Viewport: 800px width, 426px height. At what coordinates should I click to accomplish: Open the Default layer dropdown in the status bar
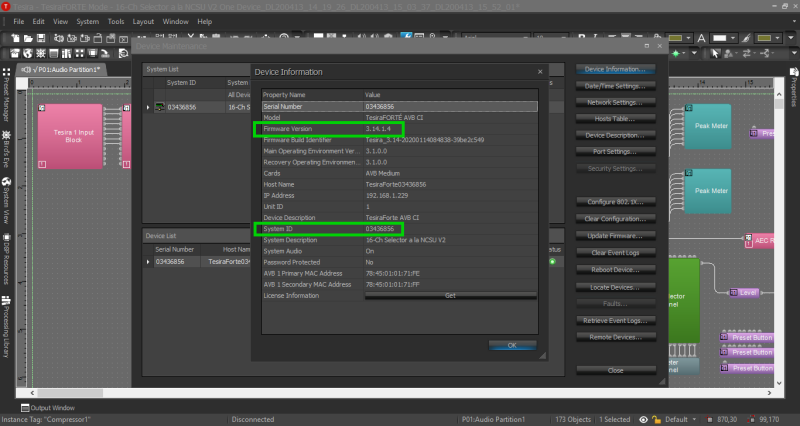tap(681, 419)
